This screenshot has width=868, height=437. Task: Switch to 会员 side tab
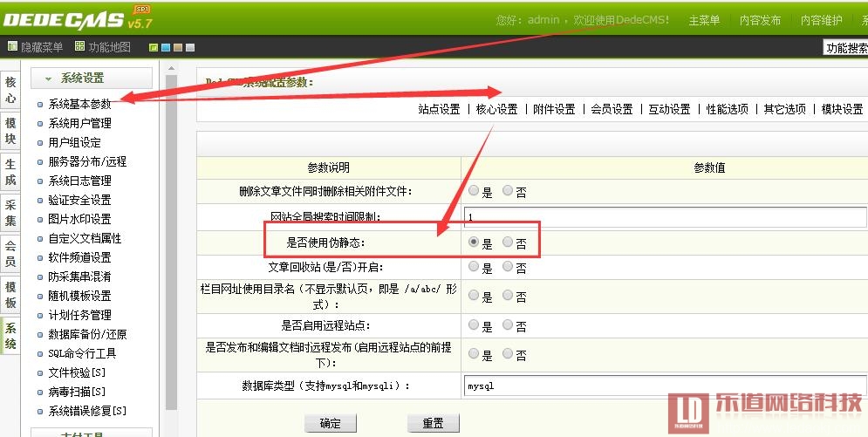(10, 254)
